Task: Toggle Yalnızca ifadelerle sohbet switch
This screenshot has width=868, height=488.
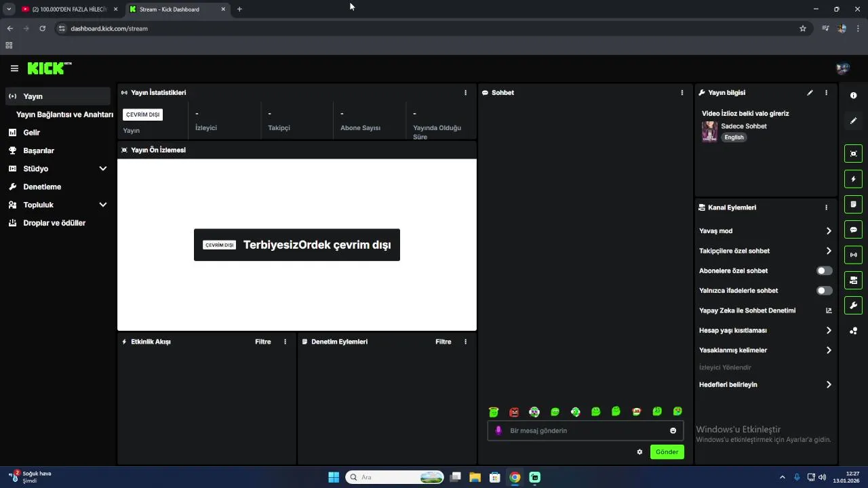Action: 824,291
